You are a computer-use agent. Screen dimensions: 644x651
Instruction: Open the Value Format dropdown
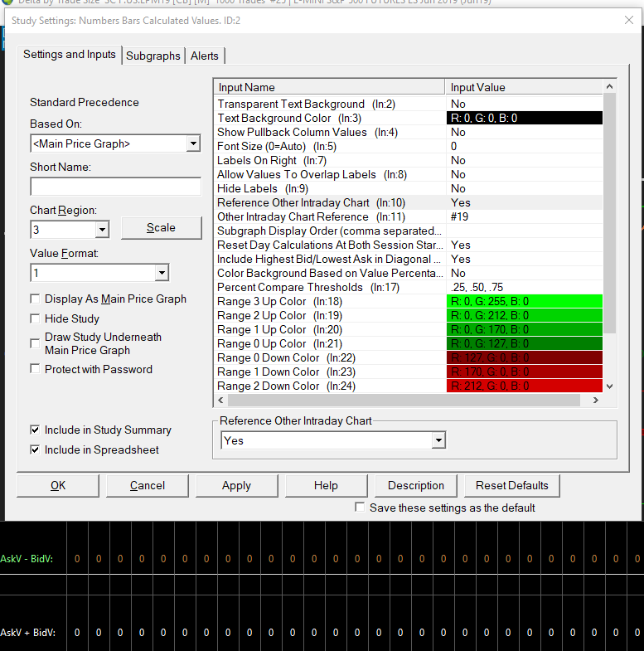tap(161, 272)
